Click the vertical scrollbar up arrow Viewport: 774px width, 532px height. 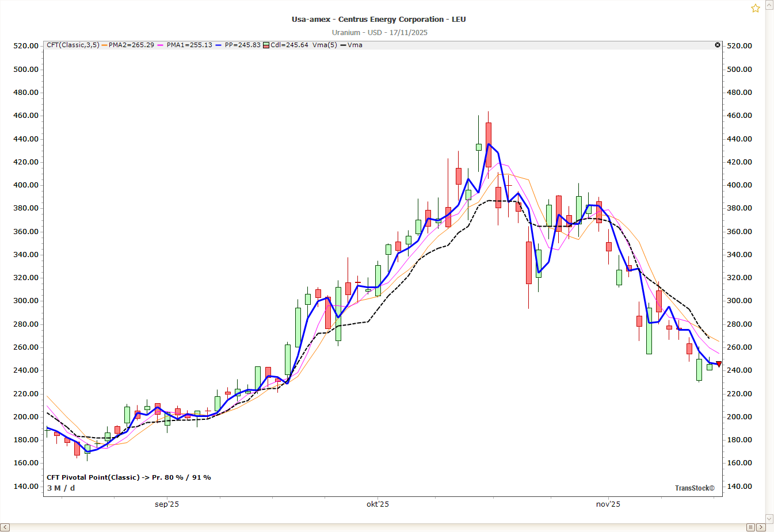point(769,5)
